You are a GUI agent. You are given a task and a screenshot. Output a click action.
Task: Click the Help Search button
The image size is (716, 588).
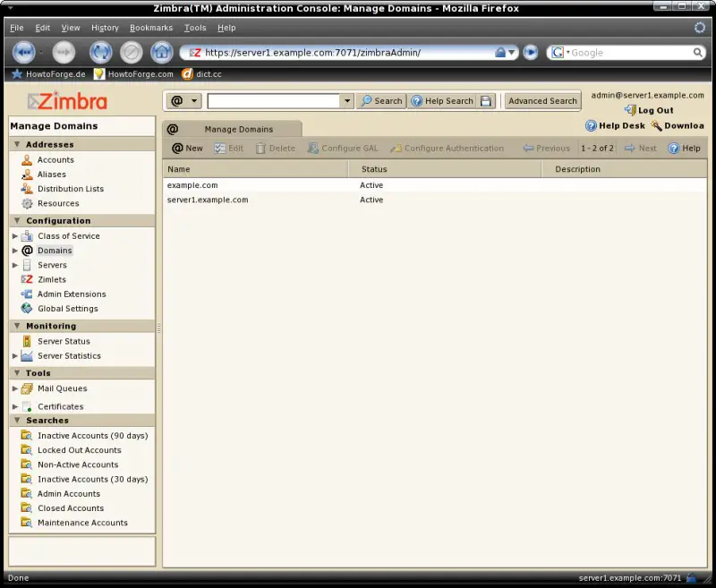tap(442, 101)
